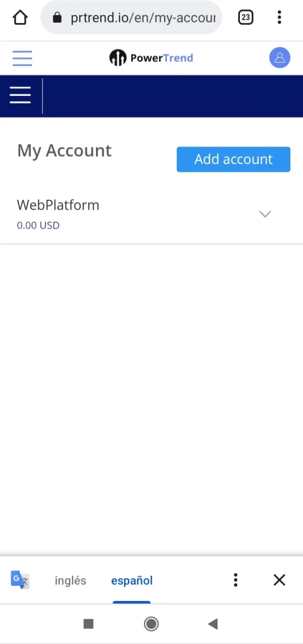Select the WebPlatform account row title
Image resolution: width=303 pixels, height=644 pixels.
tap(58, 205)
